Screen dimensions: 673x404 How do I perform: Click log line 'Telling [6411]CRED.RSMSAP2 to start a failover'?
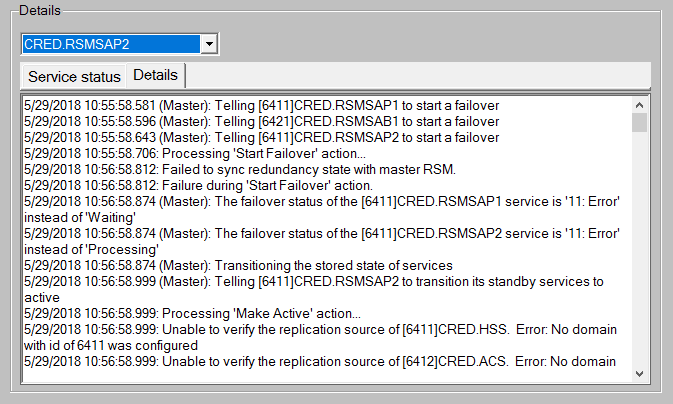(261, 137)
